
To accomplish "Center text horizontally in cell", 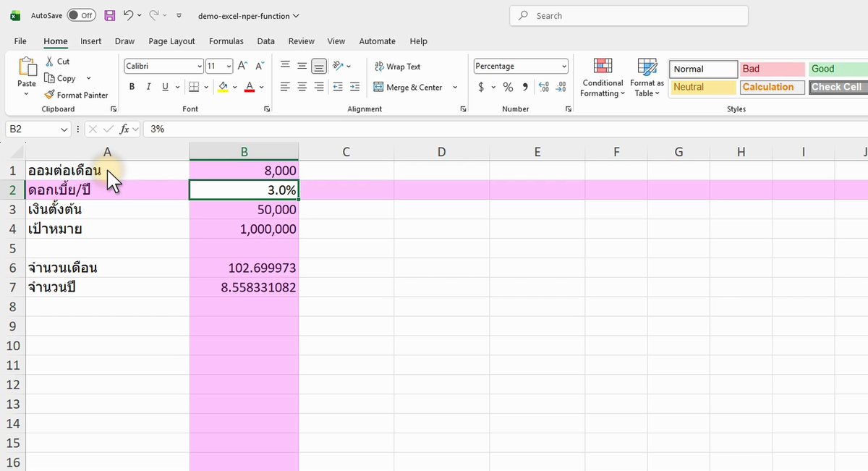I will coord(302,87).
